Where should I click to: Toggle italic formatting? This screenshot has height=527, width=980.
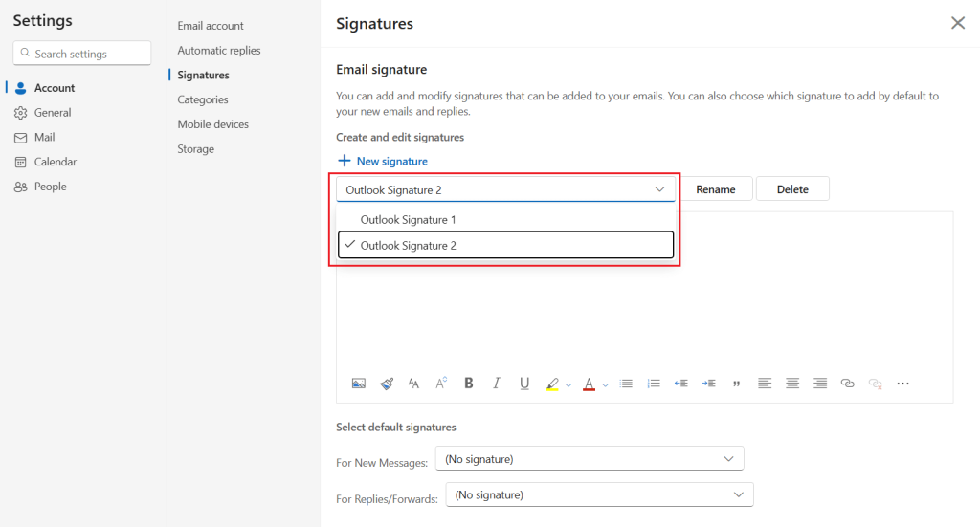click(x=497, y=384)
